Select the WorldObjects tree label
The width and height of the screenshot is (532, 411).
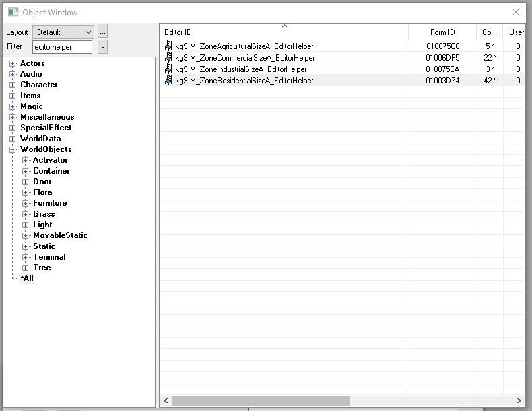coord(46,149)
